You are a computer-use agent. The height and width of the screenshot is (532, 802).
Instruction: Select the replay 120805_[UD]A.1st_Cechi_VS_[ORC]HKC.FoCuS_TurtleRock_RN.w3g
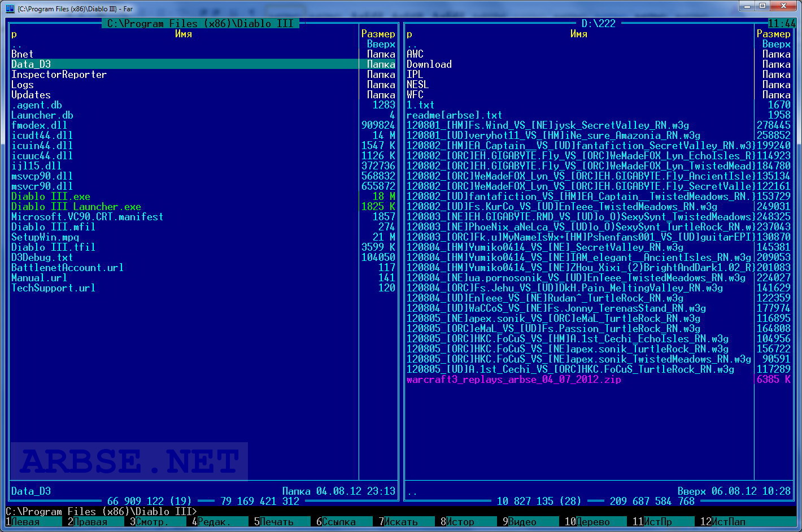tap(570, 369)
